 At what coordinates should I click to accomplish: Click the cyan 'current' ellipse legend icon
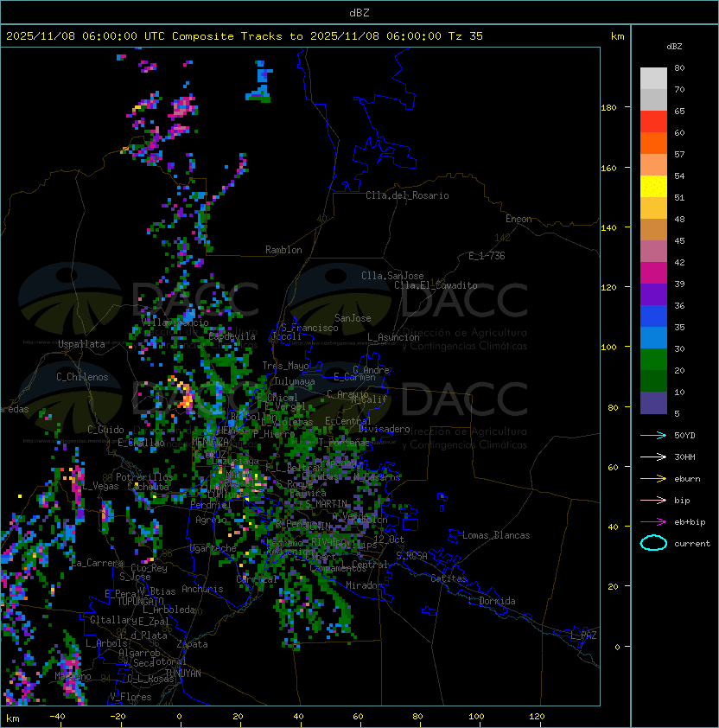653,543
